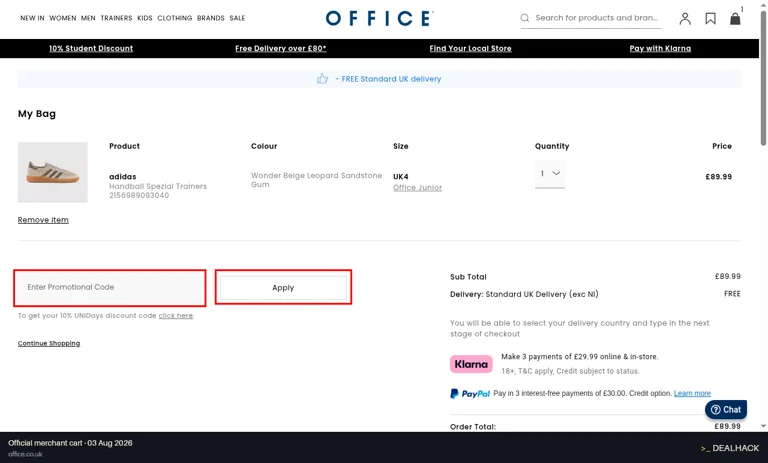Click Find Your Local Store link

click(470, 49)
